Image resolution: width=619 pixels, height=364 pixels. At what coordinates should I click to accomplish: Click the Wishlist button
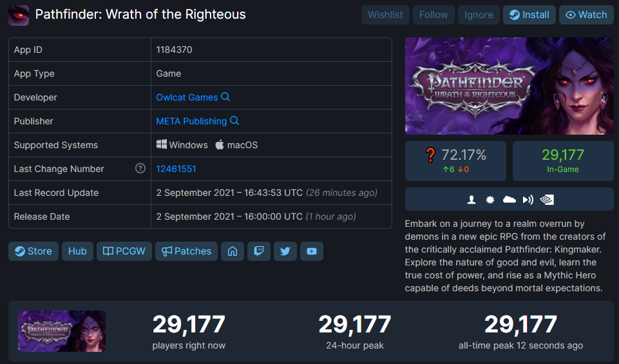pos(385,15)
